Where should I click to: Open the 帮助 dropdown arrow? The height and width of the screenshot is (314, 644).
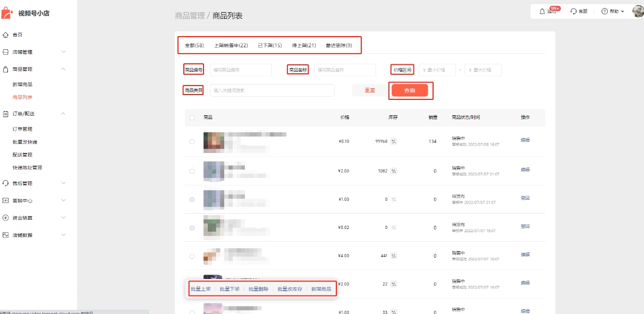tap(622, 11)
